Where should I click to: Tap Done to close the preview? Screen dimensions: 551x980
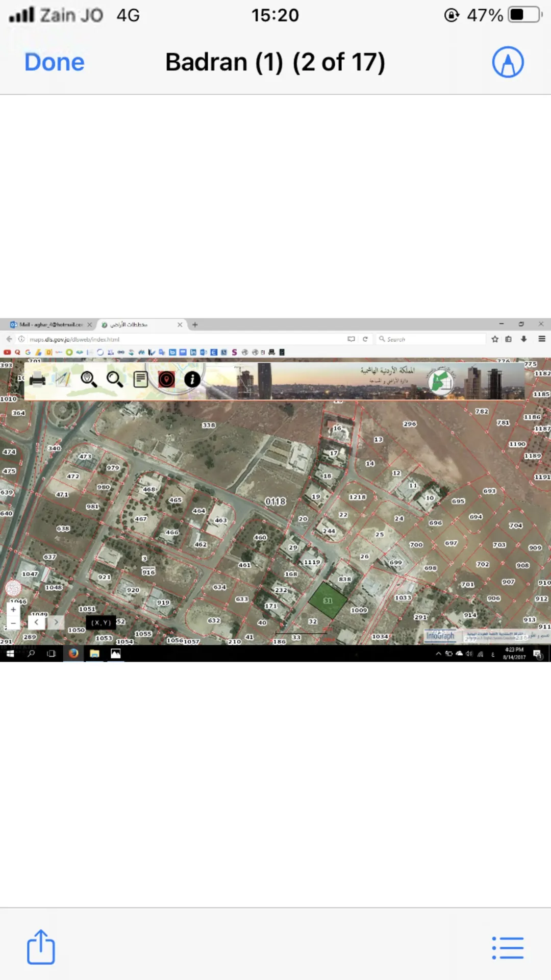[x=54, y=62]
